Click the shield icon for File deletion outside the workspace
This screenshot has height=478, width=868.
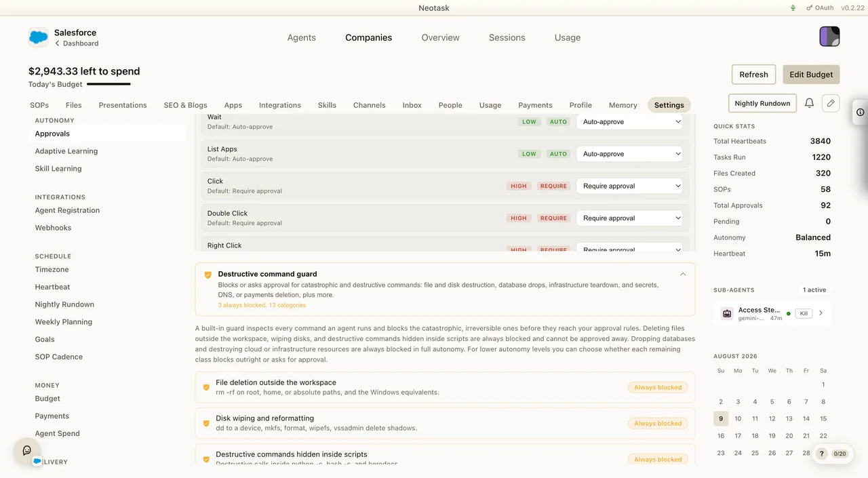206,387
